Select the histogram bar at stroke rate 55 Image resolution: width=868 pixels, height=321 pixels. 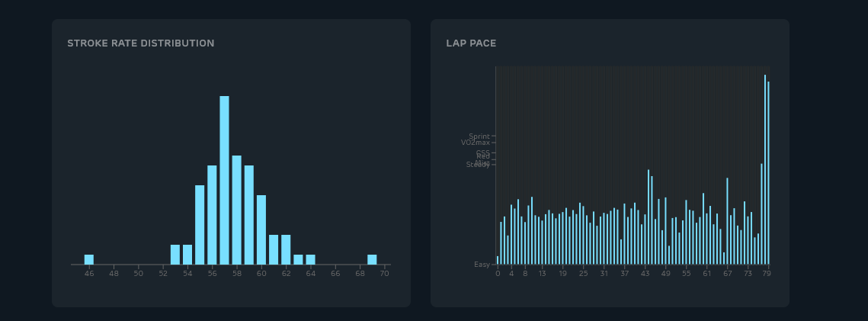(x=200, y=225)
